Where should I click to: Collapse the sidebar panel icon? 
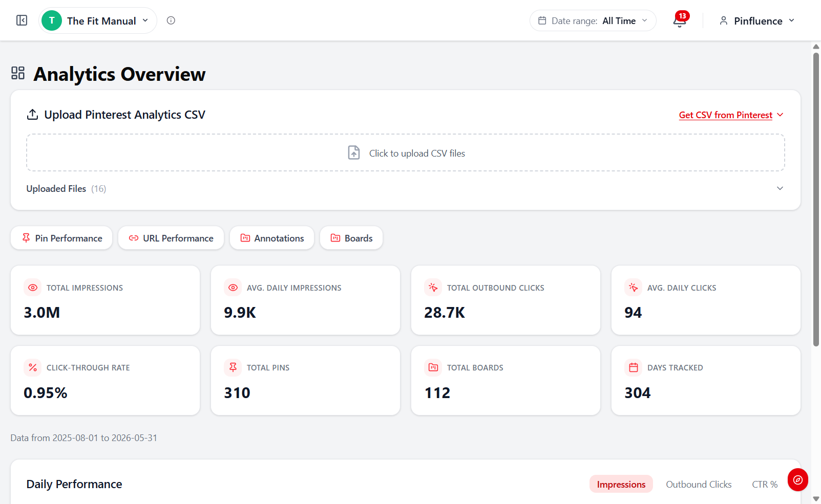(x=22, y=20)
